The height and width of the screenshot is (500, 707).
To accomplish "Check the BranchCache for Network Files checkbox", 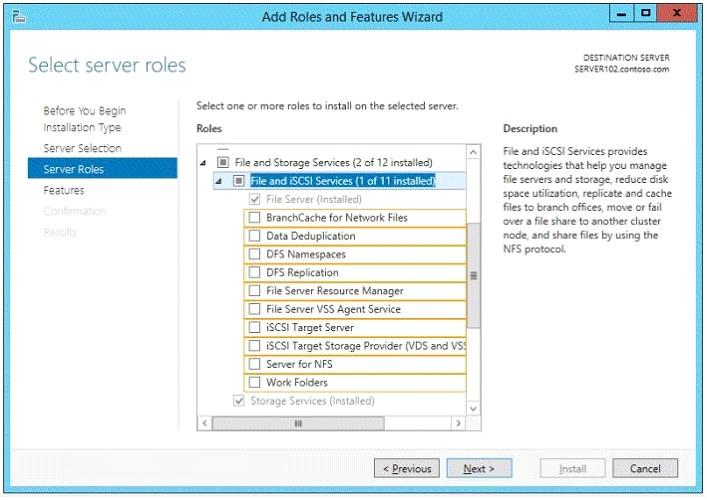I will point(254,218).
